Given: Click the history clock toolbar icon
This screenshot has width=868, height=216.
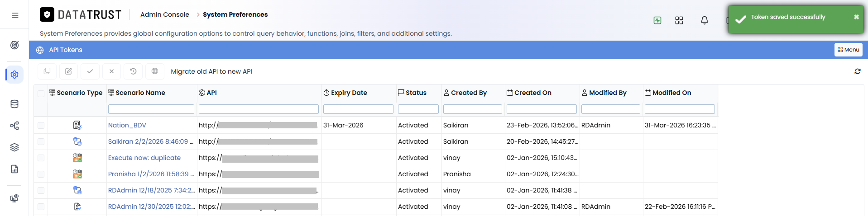Looking at the screenshot, I should tap(133, 71).
